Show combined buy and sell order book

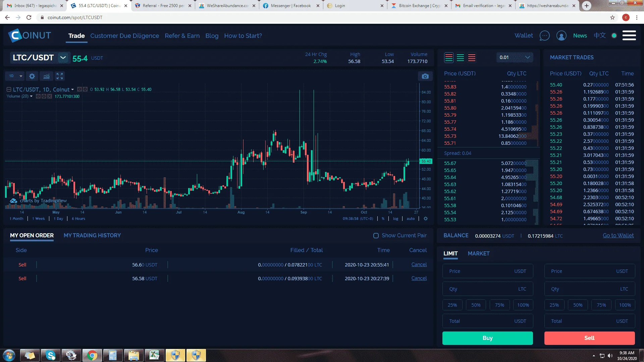coord(449,58)
